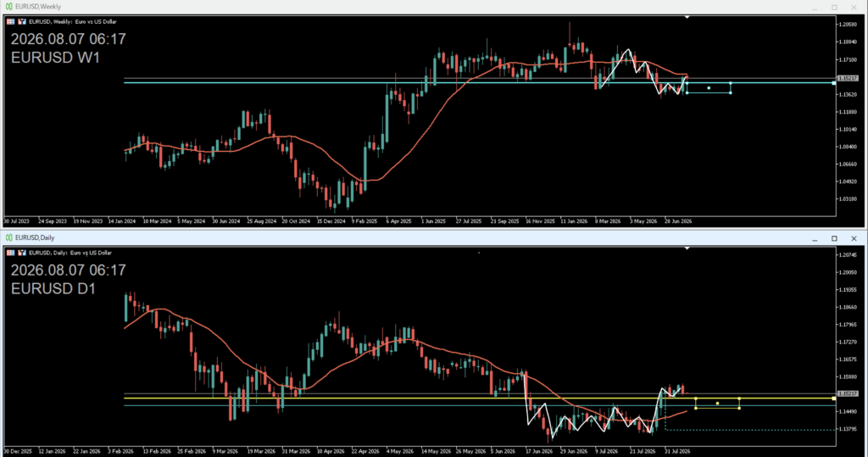Screen dimensions: 868x457
Task: Click '30 Jul 2023' date on Weekly time axis
Action: [x=17, y=221]
